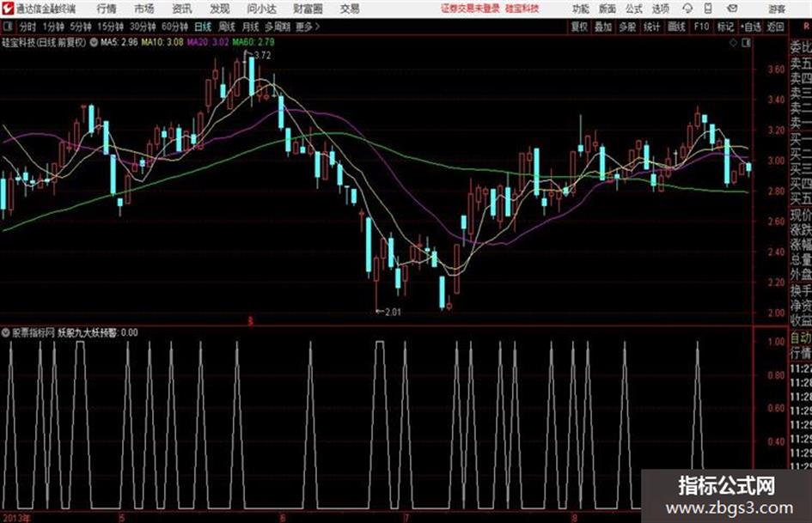
Task: Open the 版面 menu
Action: pos(607,9)
